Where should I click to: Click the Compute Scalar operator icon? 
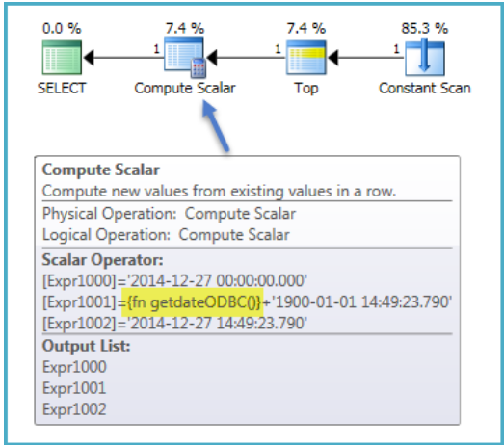(184, 57)
